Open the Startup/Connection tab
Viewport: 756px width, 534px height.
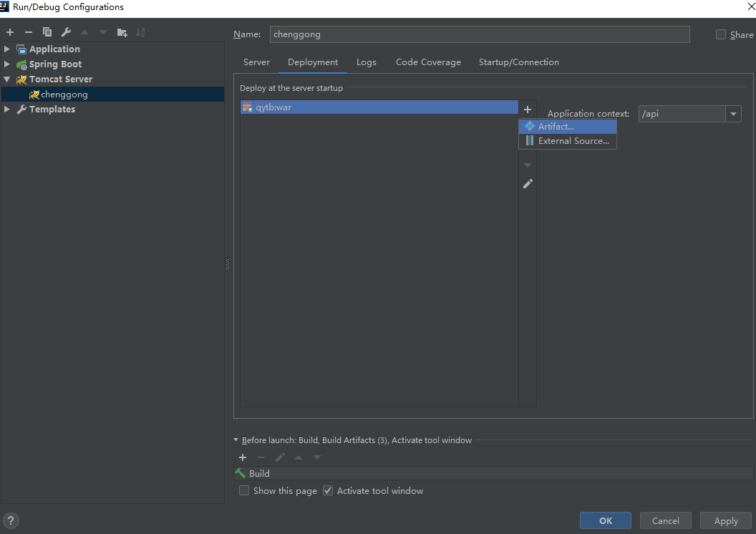(x=518, y=62)
